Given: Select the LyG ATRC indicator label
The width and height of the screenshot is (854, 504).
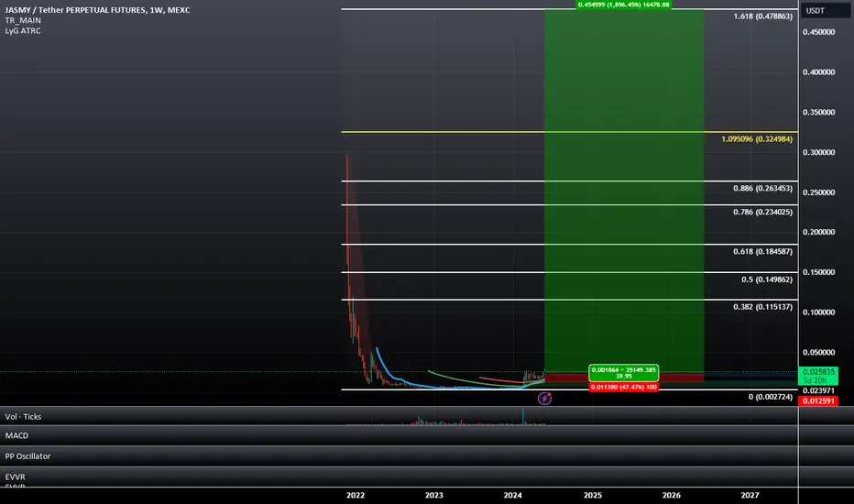Looking at the screenshot, I should point(23,30).
